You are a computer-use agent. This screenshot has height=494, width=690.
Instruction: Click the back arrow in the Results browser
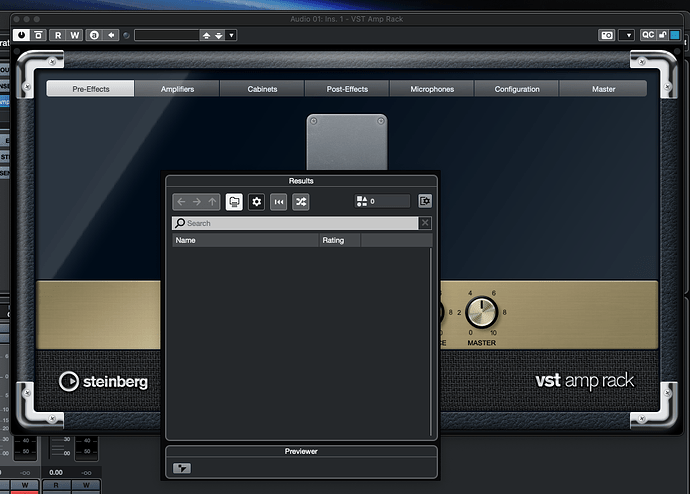pos(181,202)
